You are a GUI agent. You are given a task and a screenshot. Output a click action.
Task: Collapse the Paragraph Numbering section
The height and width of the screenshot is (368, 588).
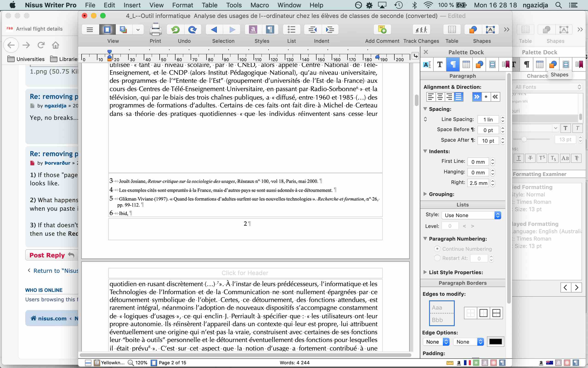[425, 239]
